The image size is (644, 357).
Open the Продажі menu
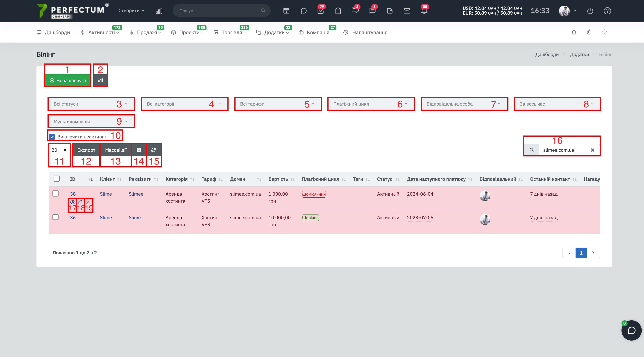click(145, 32)
